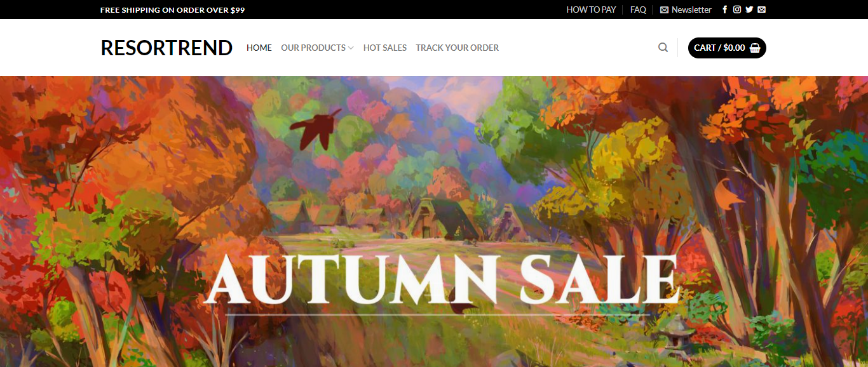
Task: Click the RESORTREND site logo
Action: click(166, 48)
